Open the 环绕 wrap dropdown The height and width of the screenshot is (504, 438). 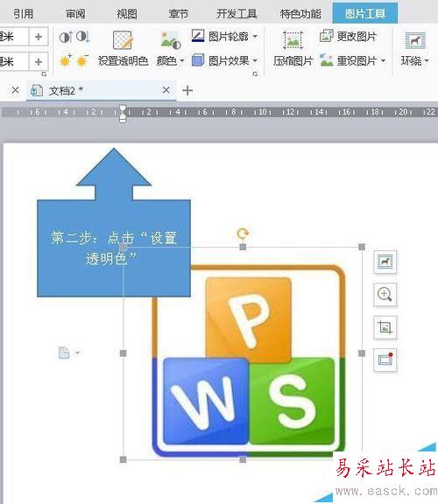click(415, 60)
